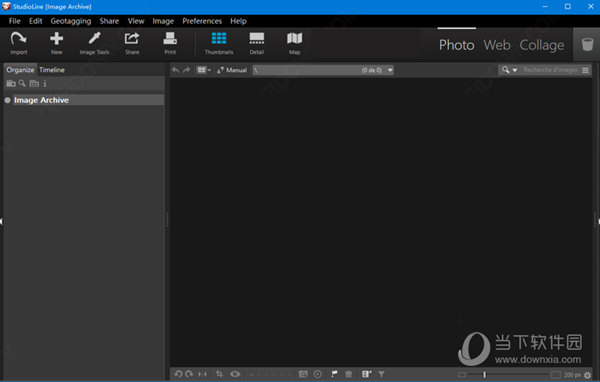Click the image search input field
The image size is (600, 382).
point(550,70)
